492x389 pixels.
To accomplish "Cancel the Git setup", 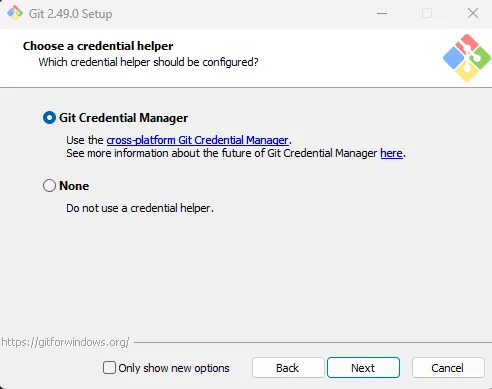I will [x=448, y=368].
